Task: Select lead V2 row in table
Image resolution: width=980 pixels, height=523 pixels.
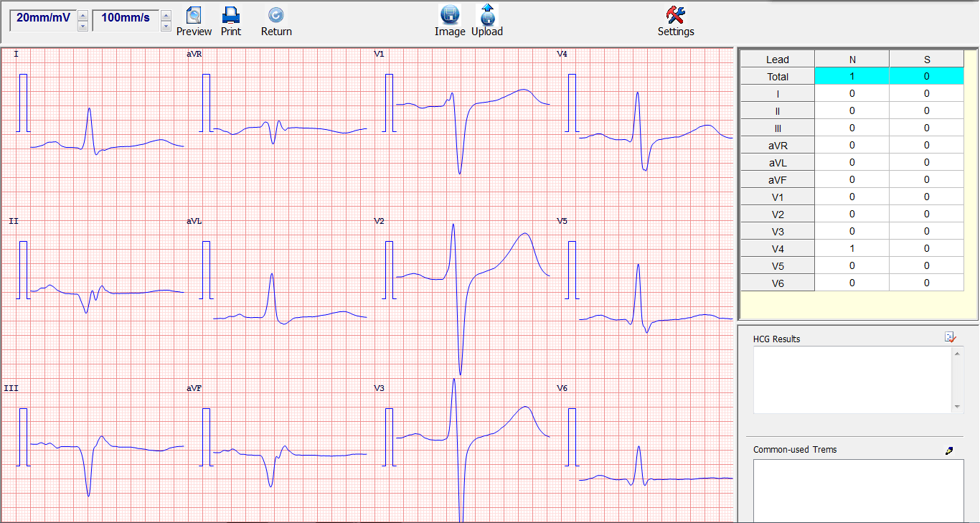Action: (852, 215)
